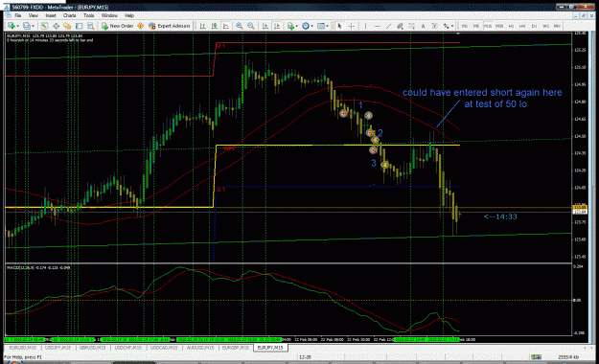The height and width of the screenshot is (364, 599).
Task: Expand the Templates dropdown arrow
Action: 328,26
